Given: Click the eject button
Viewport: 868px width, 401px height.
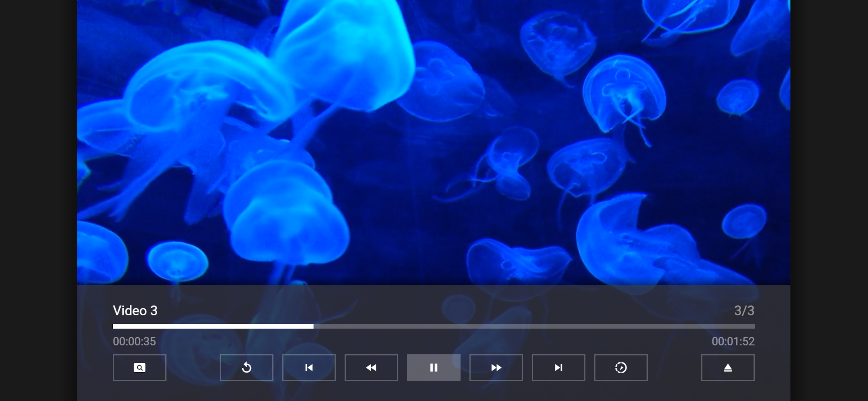Looking at the screenshot, I should click(728, 367).
